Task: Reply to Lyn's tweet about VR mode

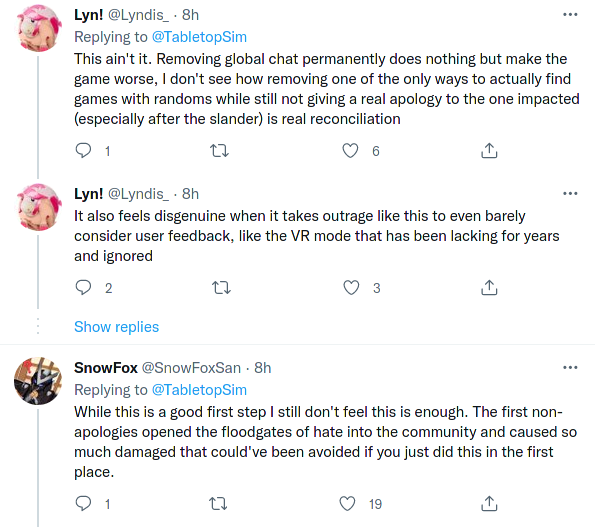Action: pos(83,288)
